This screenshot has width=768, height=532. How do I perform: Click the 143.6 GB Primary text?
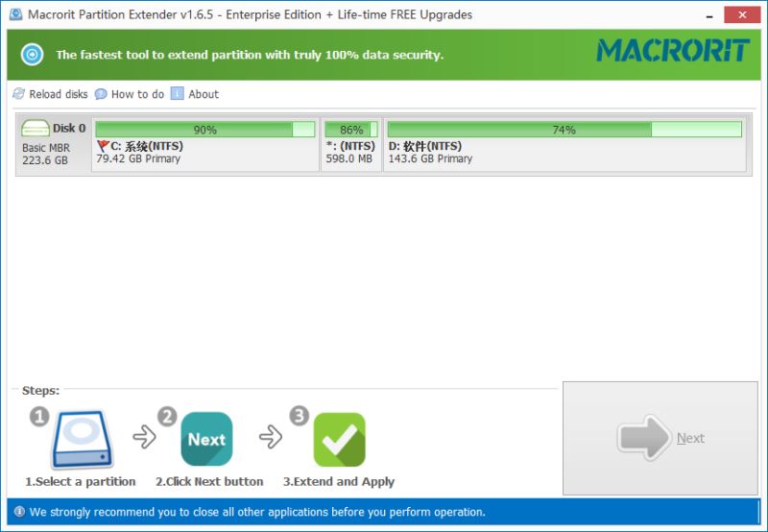point(430,158)
